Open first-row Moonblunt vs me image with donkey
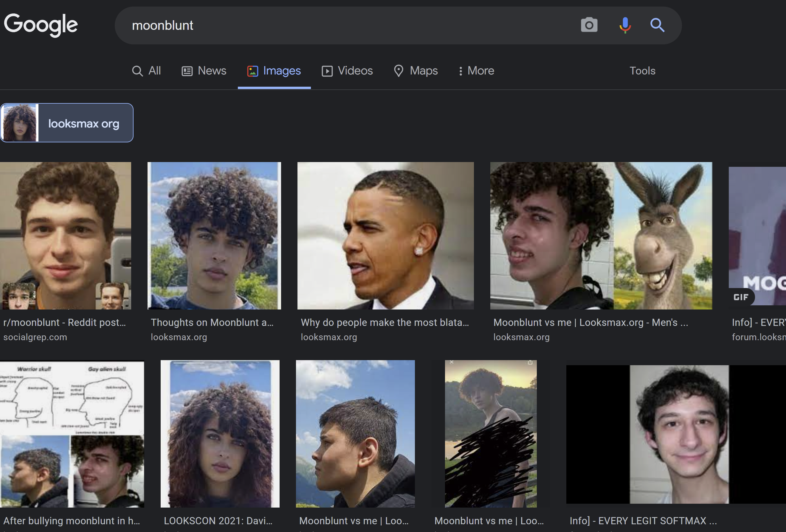Screen dimensions: 786x532 (601, 236)
